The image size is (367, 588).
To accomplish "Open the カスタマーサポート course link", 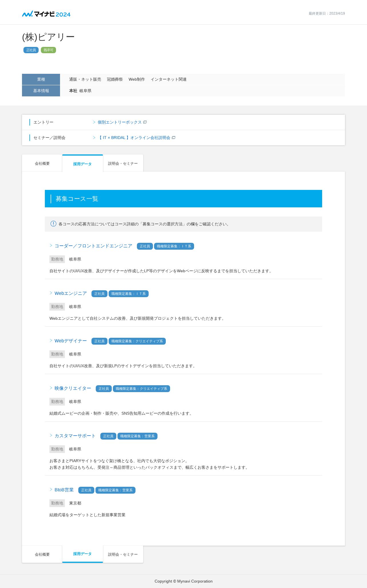I will tap(75, 436).
